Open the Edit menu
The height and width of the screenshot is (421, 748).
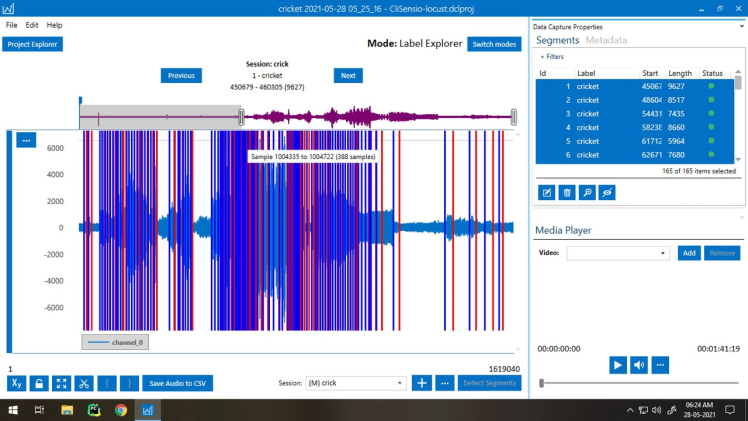tap(32, 25)
